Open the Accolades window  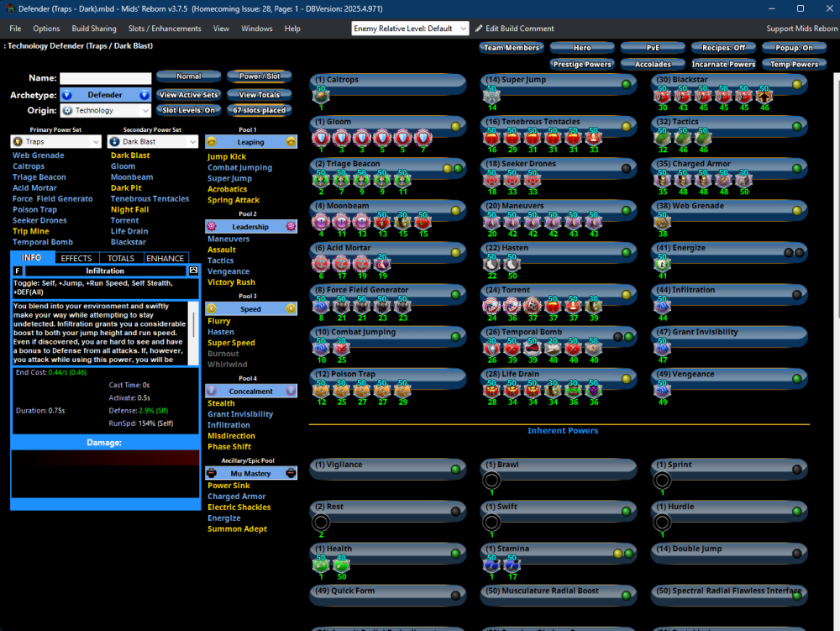coord(653,62)
